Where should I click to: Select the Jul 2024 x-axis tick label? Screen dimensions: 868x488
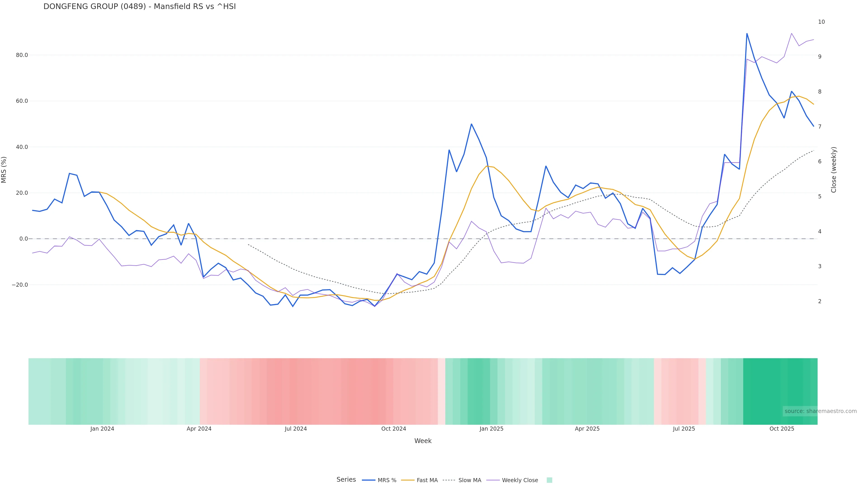pyautogui.click(x=295, y=429)
